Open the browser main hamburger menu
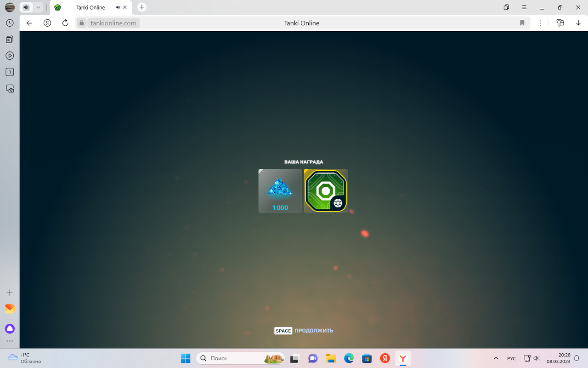Screen dimensions: 588x368 (524, 7)
